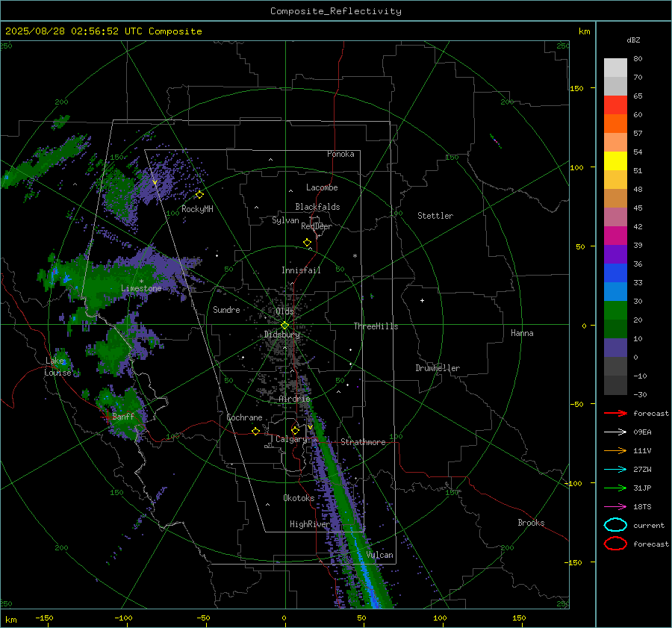
Task: Select the green swatch between 30 and 20 dBZ
Action: coord(615,311)
